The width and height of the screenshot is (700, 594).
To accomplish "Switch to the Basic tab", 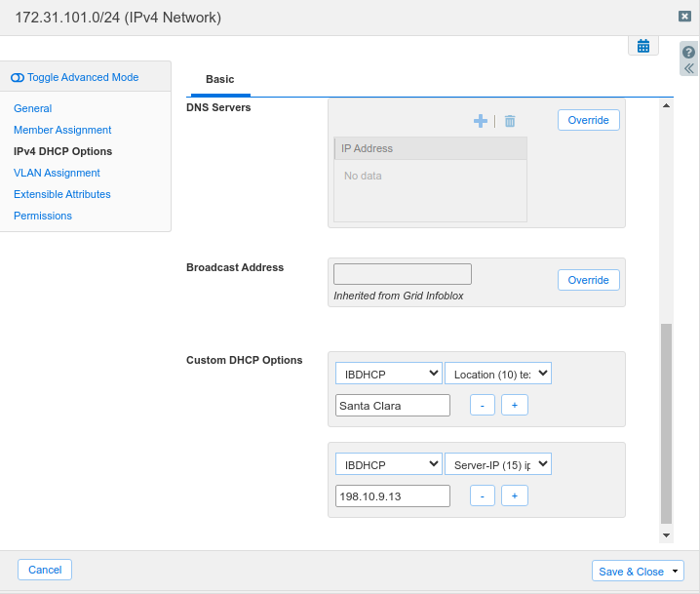I will coord(219,79).
